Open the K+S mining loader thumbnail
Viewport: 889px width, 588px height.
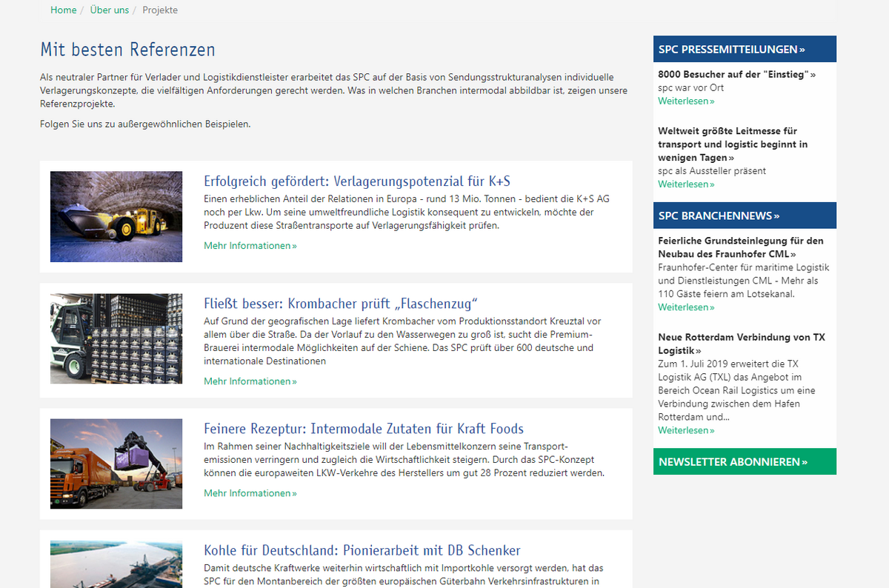(x=116, y=217)
